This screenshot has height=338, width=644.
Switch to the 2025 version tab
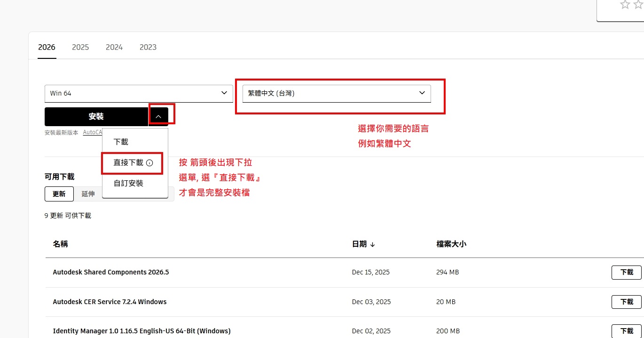[x=80, y=47]
